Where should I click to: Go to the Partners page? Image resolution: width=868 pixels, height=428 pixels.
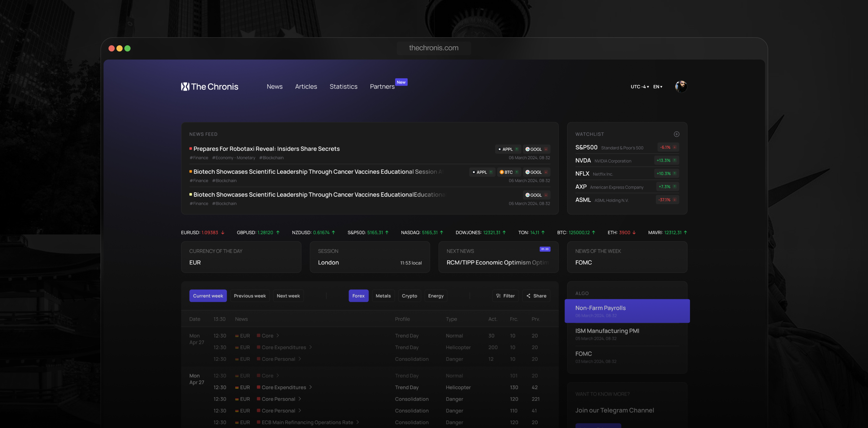click(382, 87)
